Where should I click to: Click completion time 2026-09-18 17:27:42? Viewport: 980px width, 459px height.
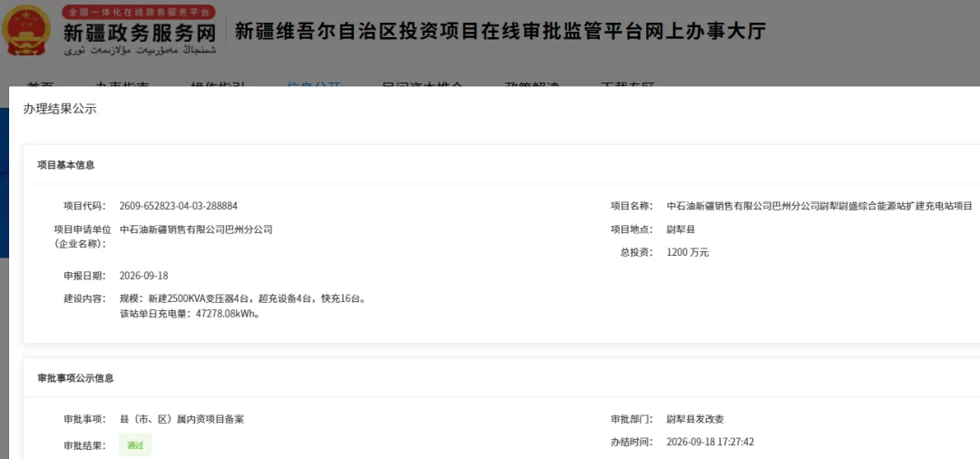click(710, 442)
